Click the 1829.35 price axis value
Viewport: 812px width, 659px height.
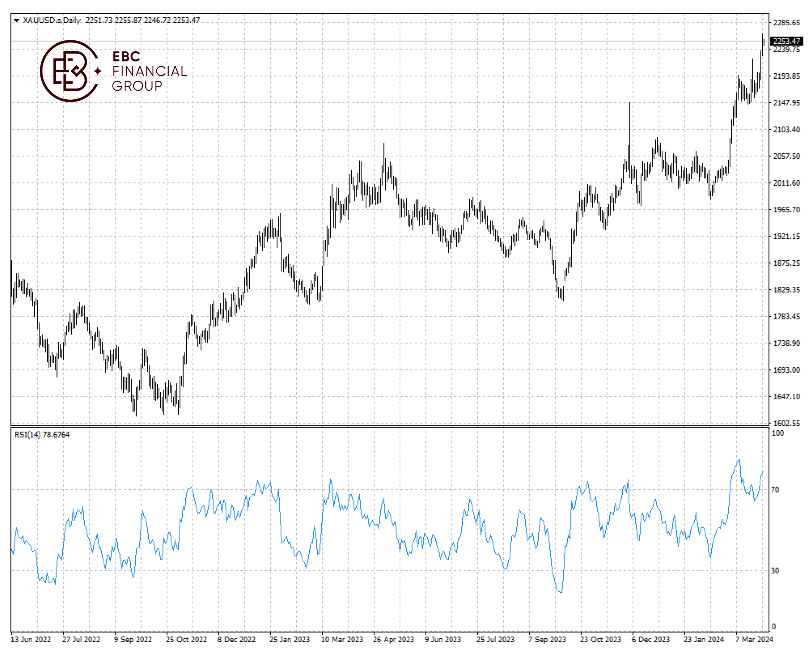pyautogui.click(x=787, y=290)
